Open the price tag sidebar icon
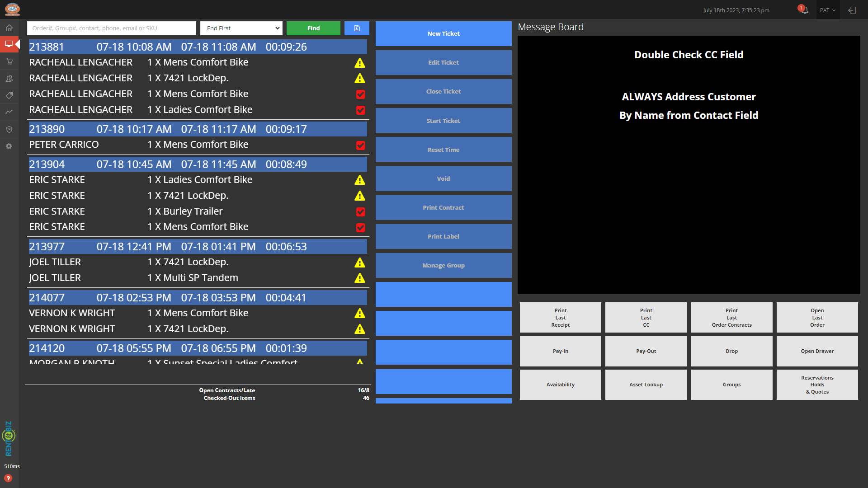This screenshot has height=488, width=868. coord(9,95)
